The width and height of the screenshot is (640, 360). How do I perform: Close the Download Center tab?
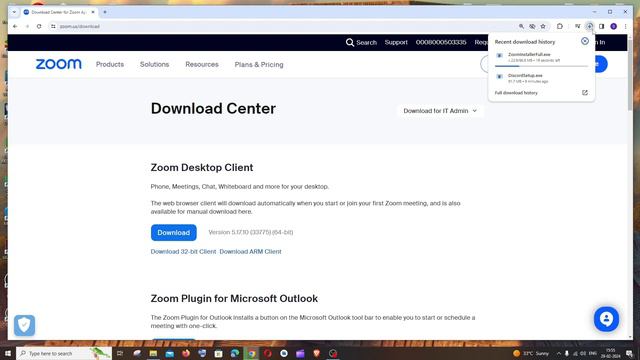[x=93, y=12]
